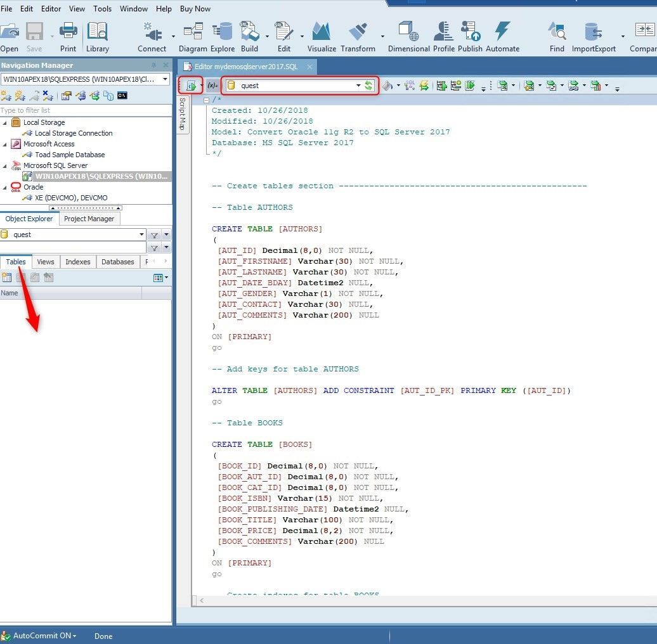Run the script with the Execute SQL button
The width and height of the screenshot is (657, 644).
pyautogui.click(x=191, y=86)
